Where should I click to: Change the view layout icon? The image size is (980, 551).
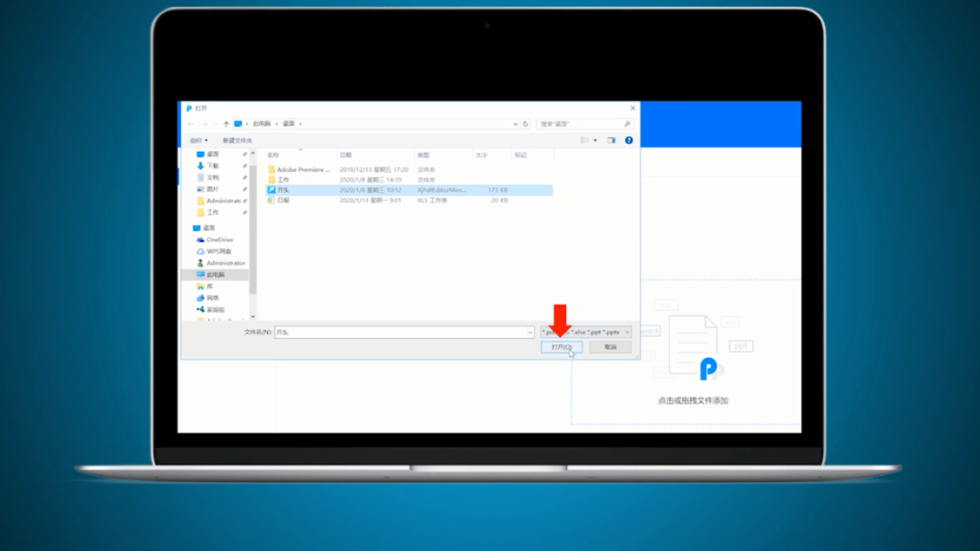(584, 140)
